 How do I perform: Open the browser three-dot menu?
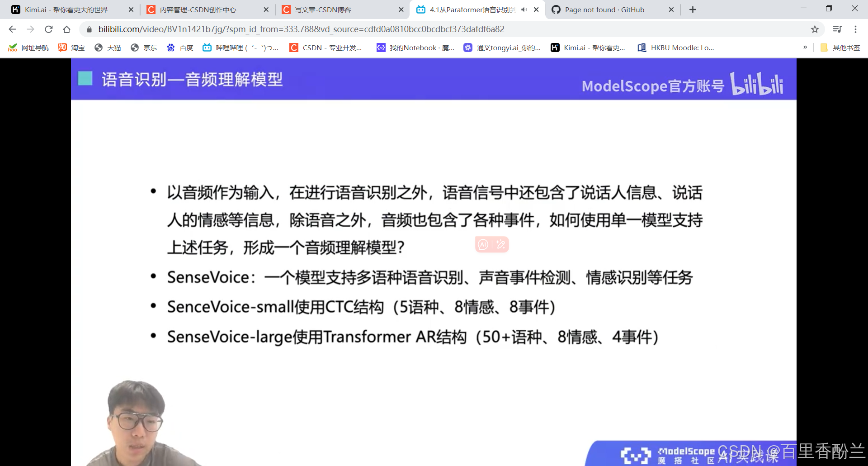click(855, 29)
